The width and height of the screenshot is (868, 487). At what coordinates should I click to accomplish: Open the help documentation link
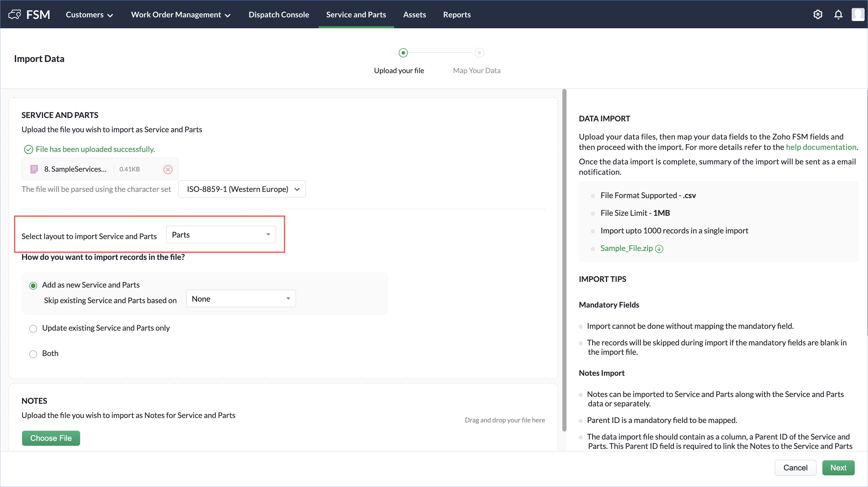(x=821, y=147)
